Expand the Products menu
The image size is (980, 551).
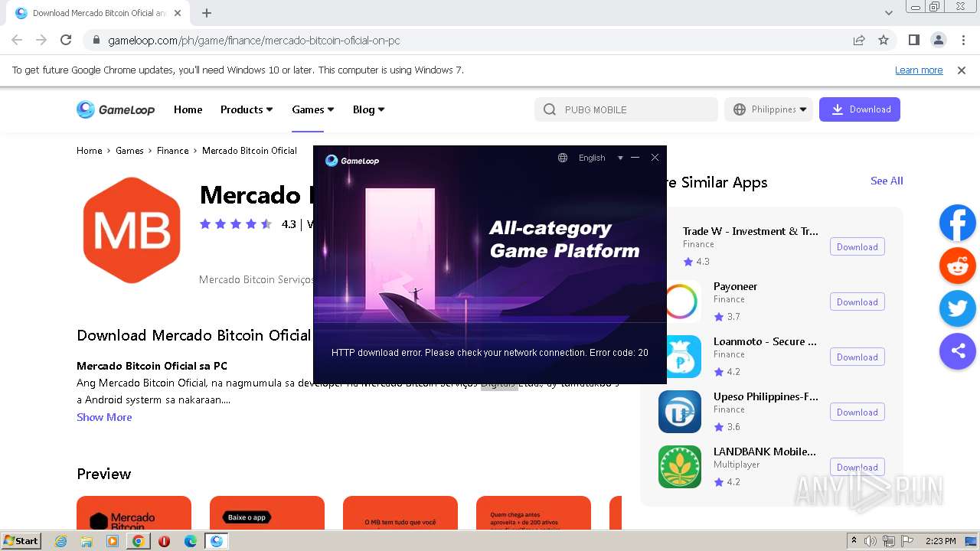click(247, 109)
